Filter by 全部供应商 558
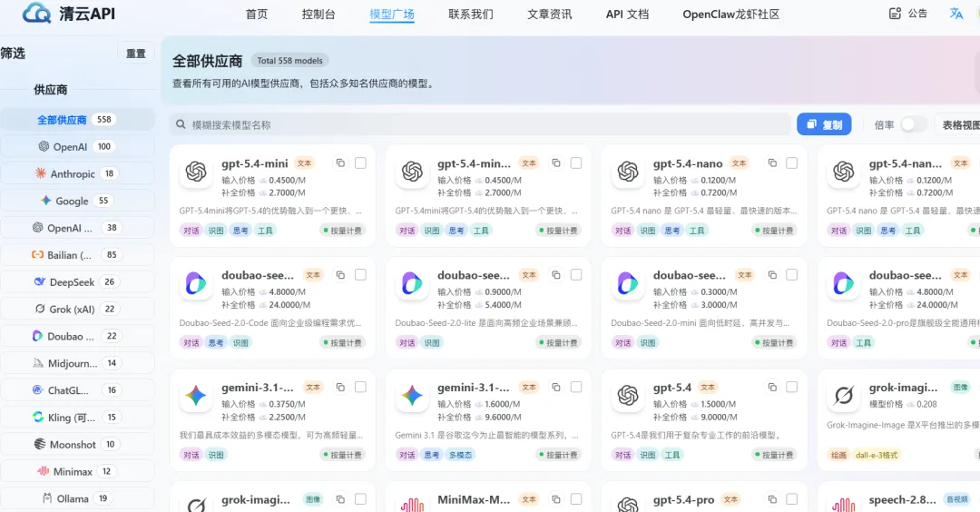980x512 pixels. [77, 120]
